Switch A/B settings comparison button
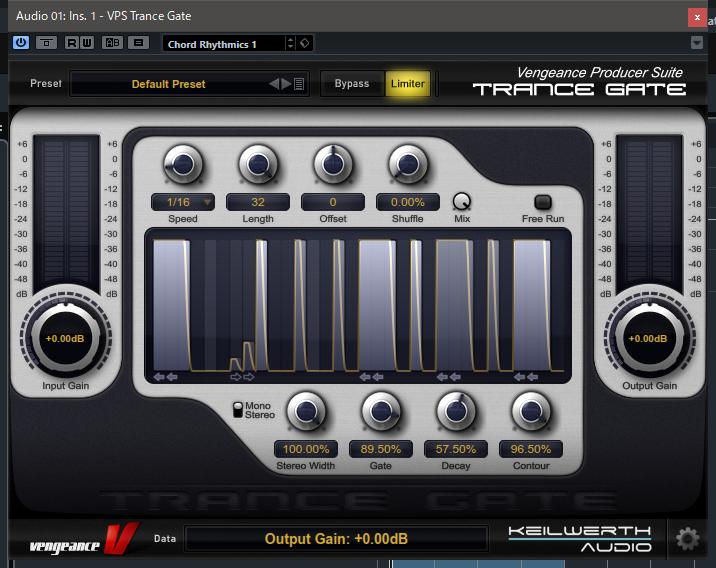Viewport: 716px width, 568px height. [112, 43]
